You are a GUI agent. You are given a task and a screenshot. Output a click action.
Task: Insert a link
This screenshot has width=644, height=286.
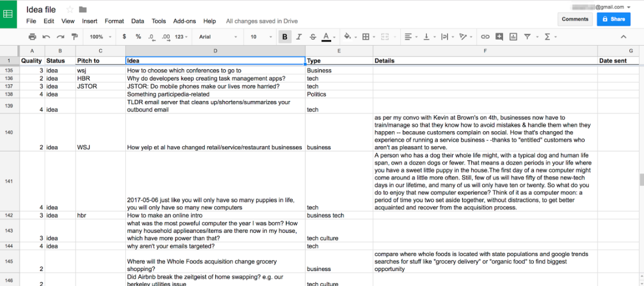point(485,37)
